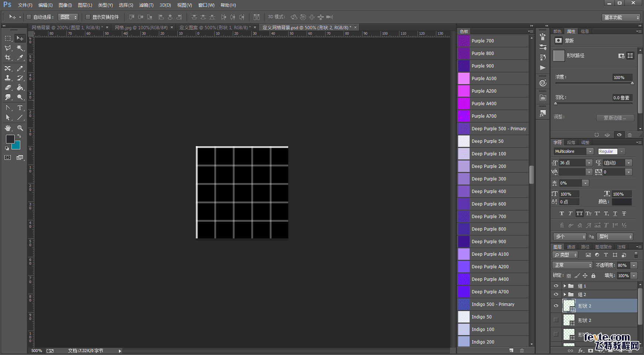The image size is (644, 355).
Task: Select the Paint Bucket tool
Action: 20,87
